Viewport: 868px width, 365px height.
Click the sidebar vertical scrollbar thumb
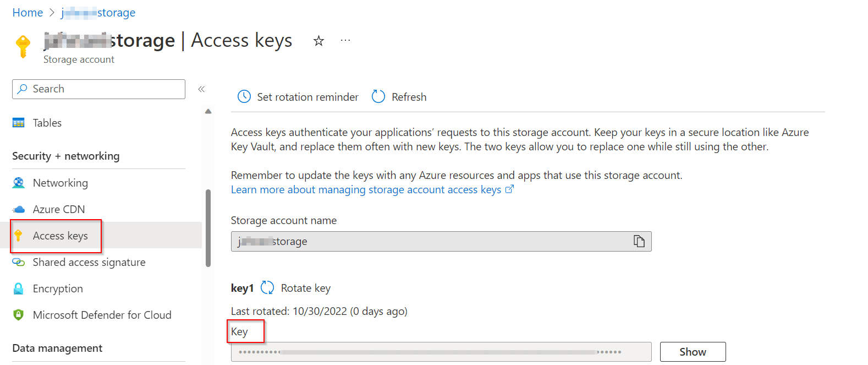[208, 228]
